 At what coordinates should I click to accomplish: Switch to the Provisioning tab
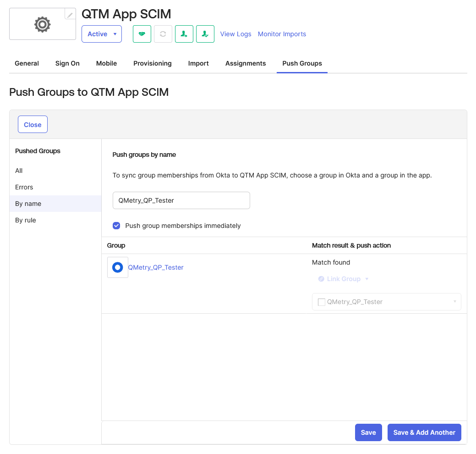click(x=153, y=63)
